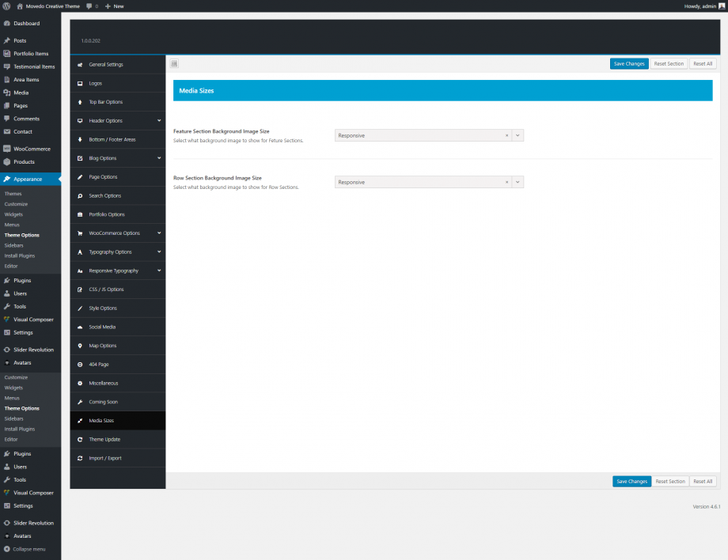Open the comments bubble in the admin bar
728x560 pixels.
coord(89,6)
